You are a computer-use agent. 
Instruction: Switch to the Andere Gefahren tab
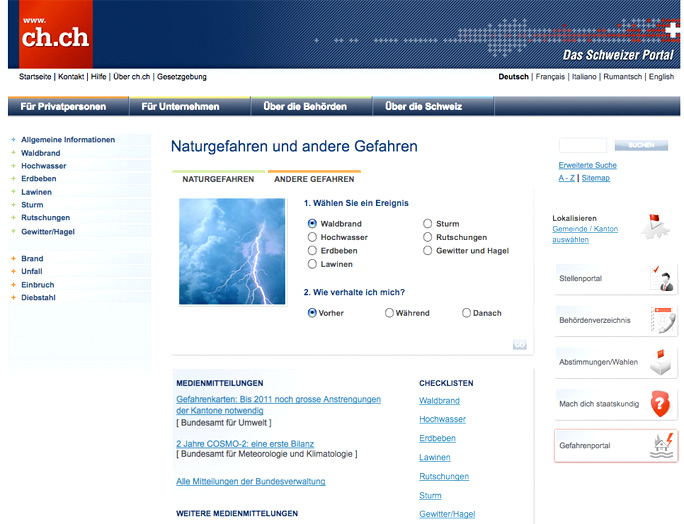click(x=314, y=179)
